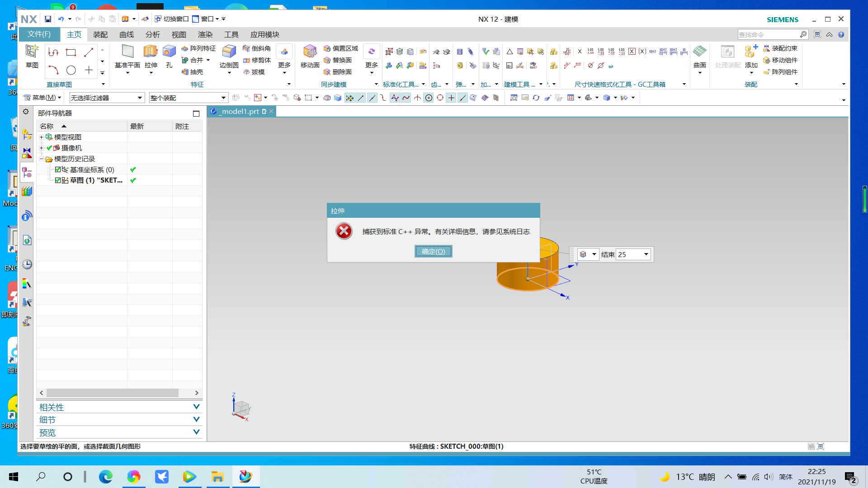
Task: Expand the Preview (预览) panel
Action: (x=119, y=432)
